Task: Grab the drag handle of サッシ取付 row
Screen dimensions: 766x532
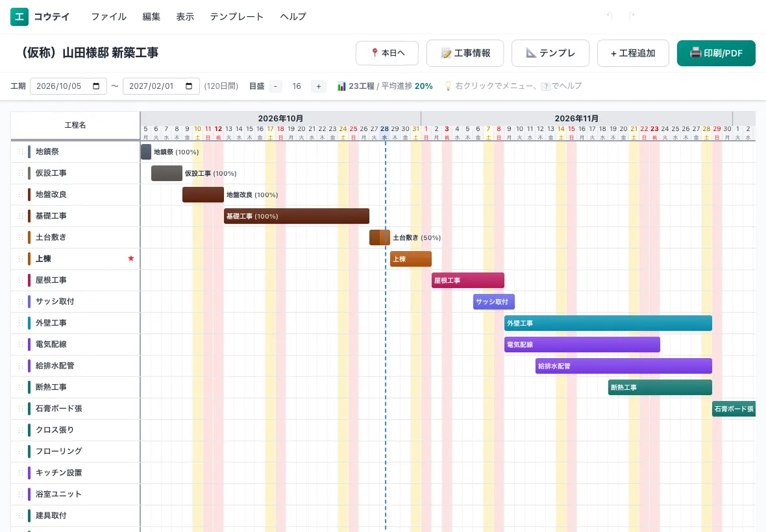Action: click(21, 302)
